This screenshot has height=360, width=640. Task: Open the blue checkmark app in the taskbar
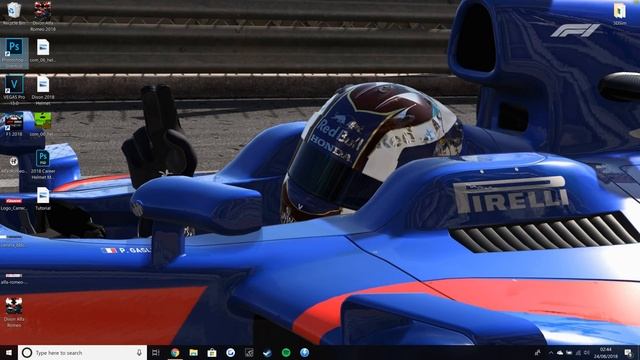tap(267, 353)
